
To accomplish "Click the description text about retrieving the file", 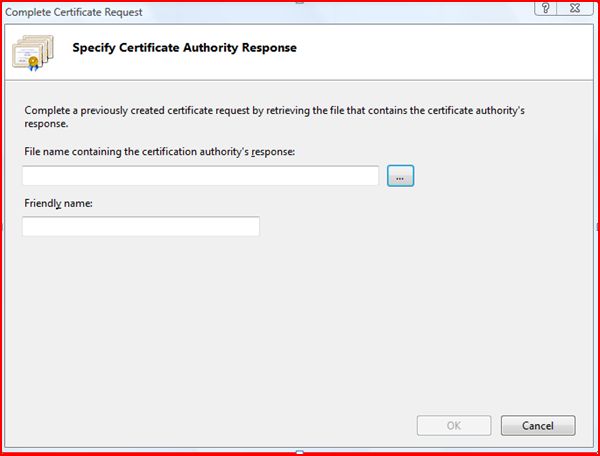I will (x=274, y=117).
